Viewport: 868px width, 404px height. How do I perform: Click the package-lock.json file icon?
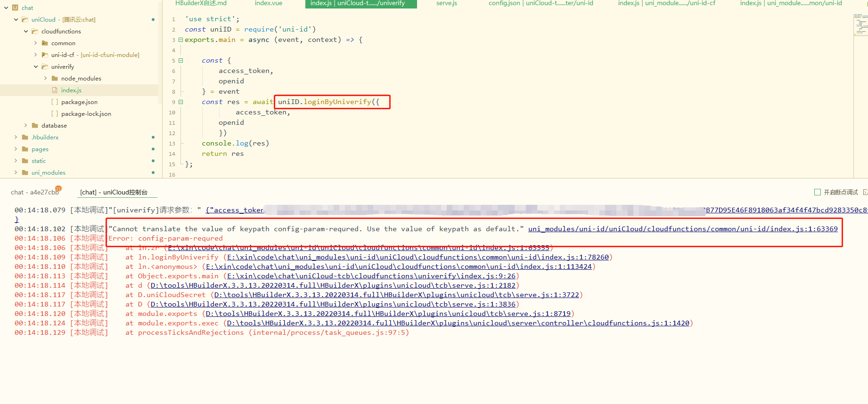55,114
